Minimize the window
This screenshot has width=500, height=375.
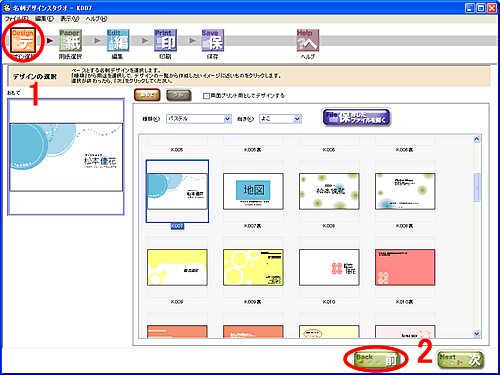pos(470,8)
